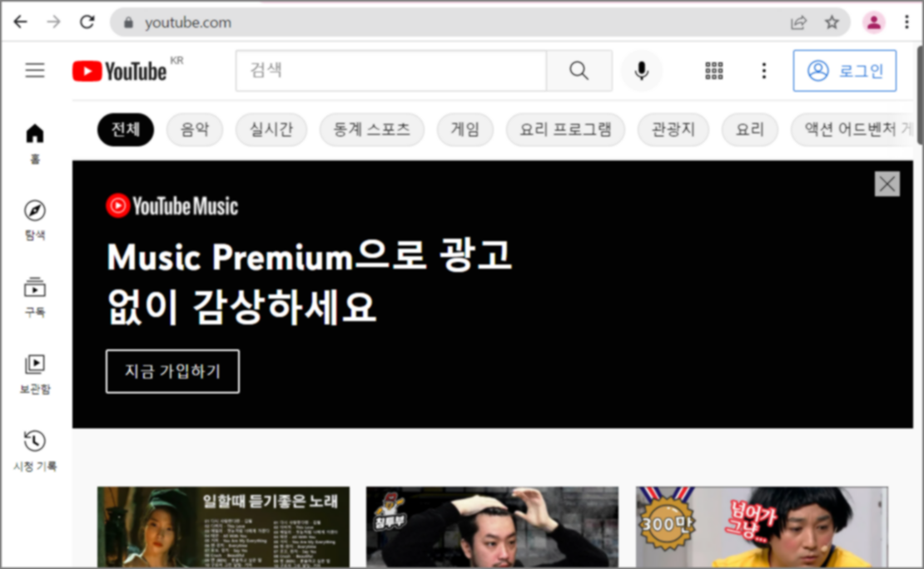The height and width of the screenshot is (569, 924).
Task: Select the 요리 프로그램 category chip
Action: pos(565,130)
